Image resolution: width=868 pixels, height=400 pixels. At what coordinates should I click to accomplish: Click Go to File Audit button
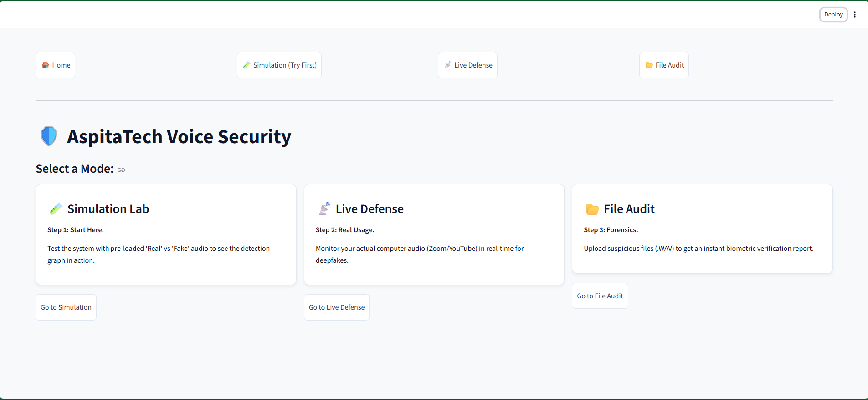click(x=600, y=296)
